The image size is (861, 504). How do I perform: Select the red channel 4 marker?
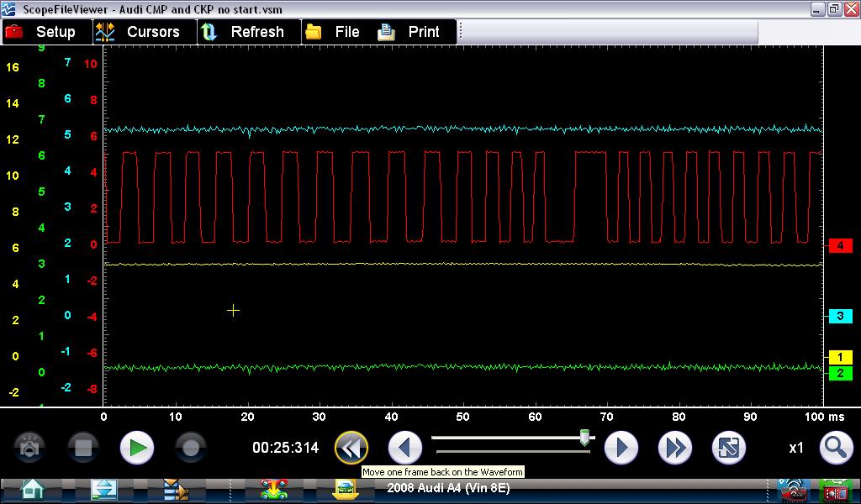840,245
